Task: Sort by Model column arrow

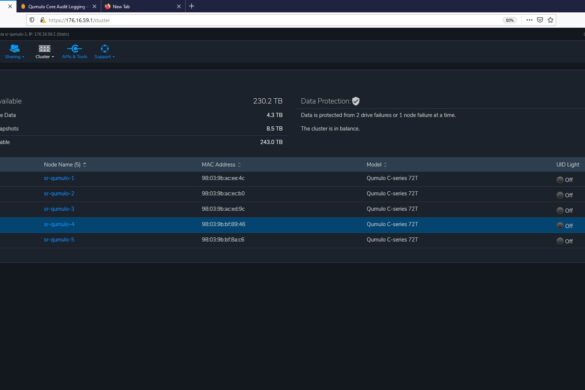Action: 385,165
